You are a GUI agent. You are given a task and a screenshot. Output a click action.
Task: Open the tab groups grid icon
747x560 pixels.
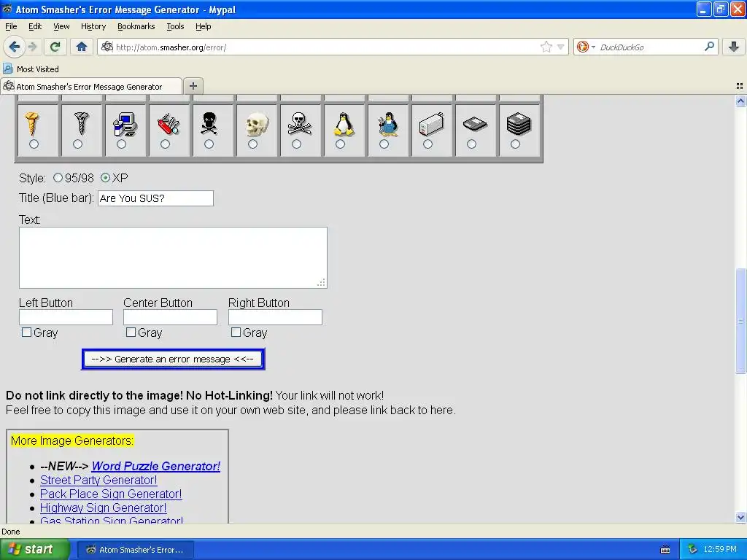(740, 86)
